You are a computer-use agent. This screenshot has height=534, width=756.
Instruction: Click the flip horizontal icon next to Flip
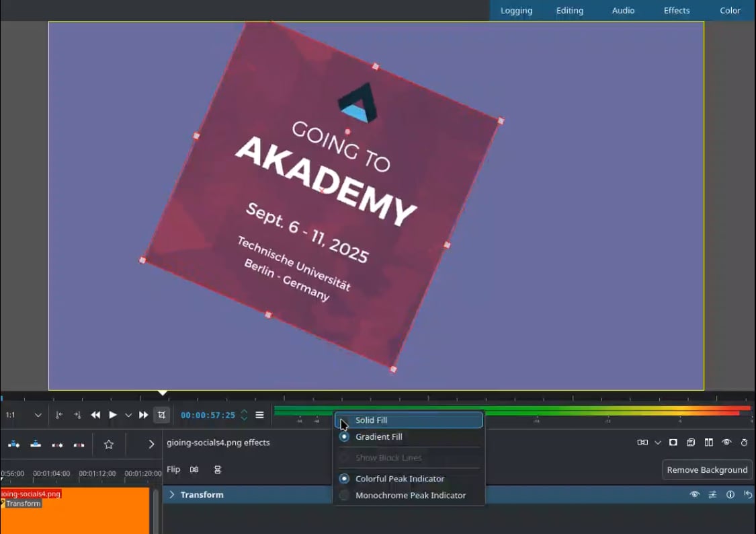point(194,469)
